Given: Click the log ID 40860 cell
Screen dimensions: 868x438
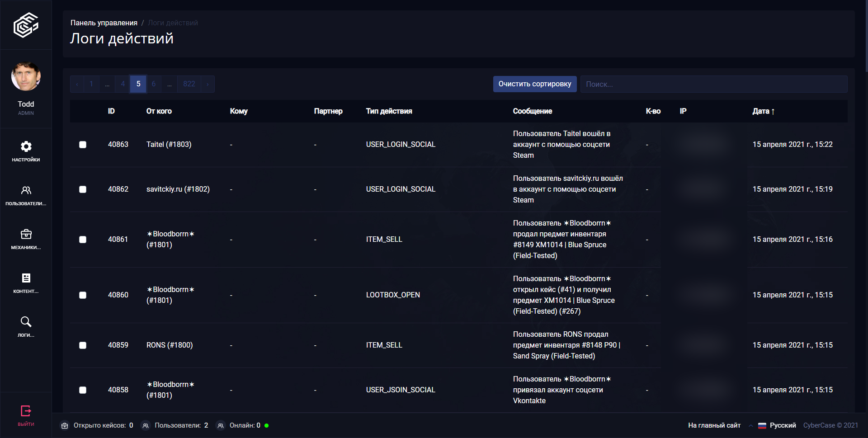Looking at the screenshot, I should (x=118, y=295).
